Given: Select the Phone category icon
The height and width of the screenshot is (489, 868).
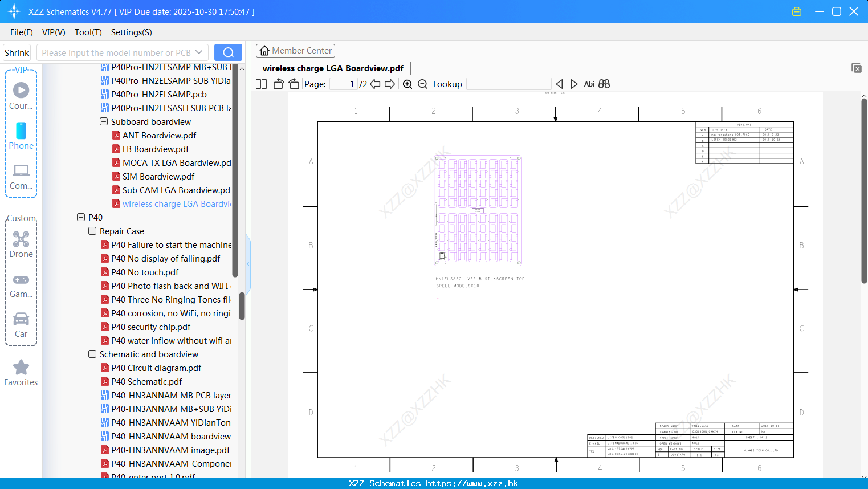Looking at the screenshot, I should click(21, 136).
